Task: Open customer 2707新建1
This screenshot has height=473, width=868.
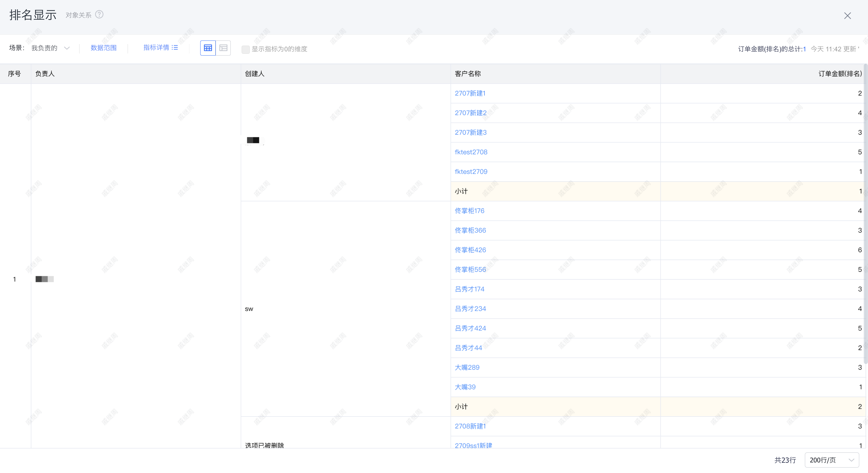Action: 470,93
